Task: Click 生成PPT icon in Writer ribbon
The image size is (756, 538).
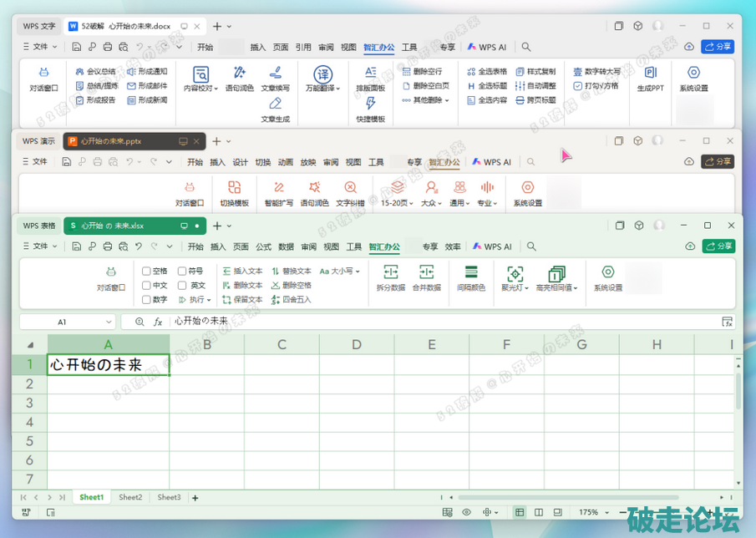Action: coord(651,74)
